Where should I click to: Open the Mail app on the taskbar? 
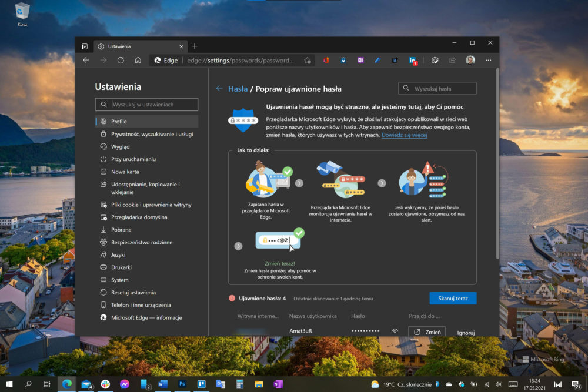(86, 384)
